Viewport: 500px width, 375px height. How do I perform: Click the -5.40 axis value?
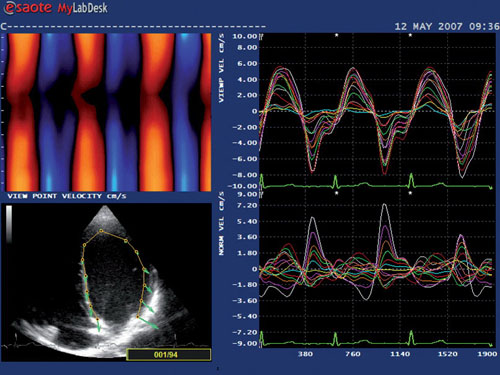(x=245, y=316)
